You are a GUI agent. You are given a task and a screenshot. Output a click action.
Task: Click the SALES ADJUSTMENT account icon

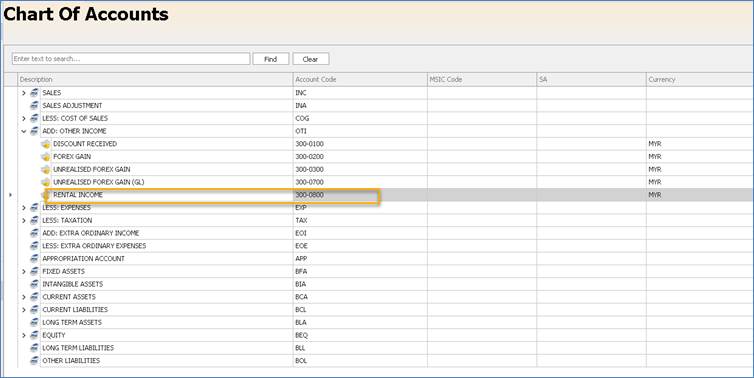34,105
